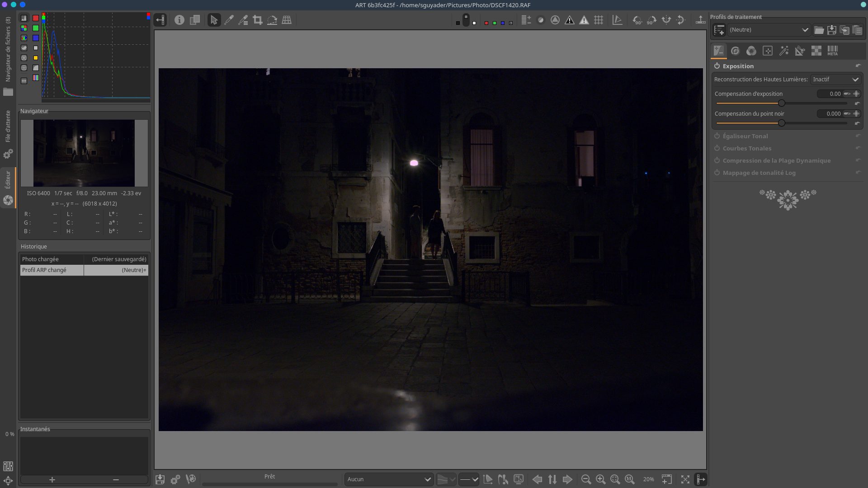Save current image icon

160,479
